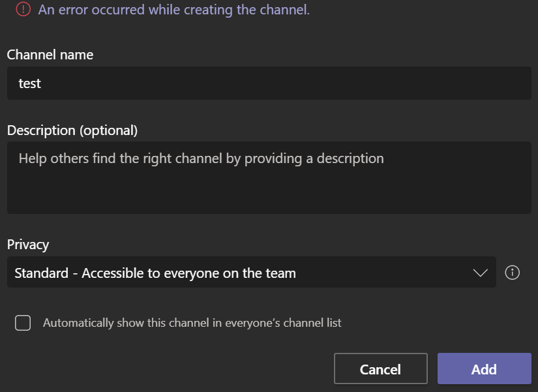
Task: Open the privacy info icon
Action: [513, 273]
